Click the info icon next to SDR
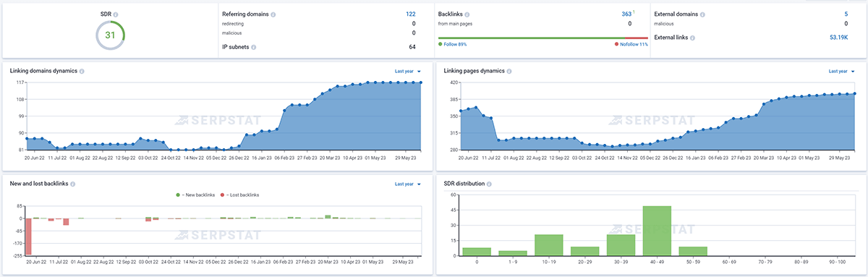This screenshot has width=868, height=277. pyautogui.click(x=116, y=14)
